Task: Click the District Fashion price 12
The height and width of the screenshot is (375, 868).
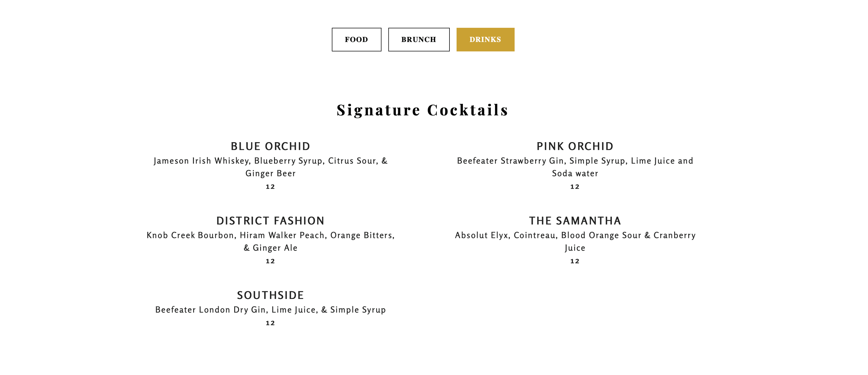Action: point(270,261)
